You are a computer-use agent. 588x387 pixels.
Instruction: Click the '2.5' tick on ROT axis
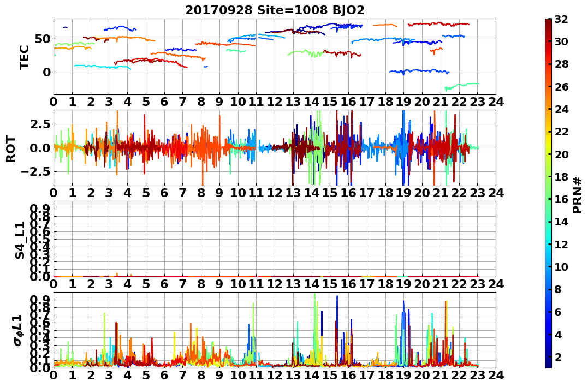click(41, 124)
